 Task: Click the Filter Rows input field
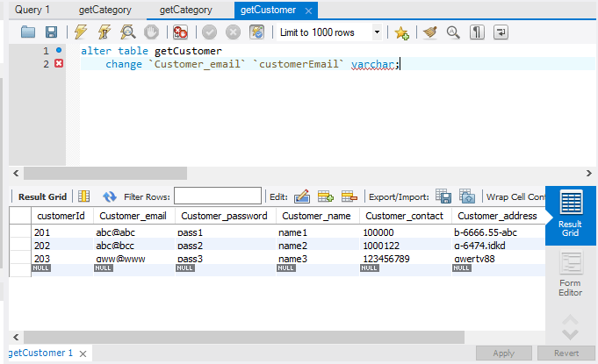pos(218,196)
